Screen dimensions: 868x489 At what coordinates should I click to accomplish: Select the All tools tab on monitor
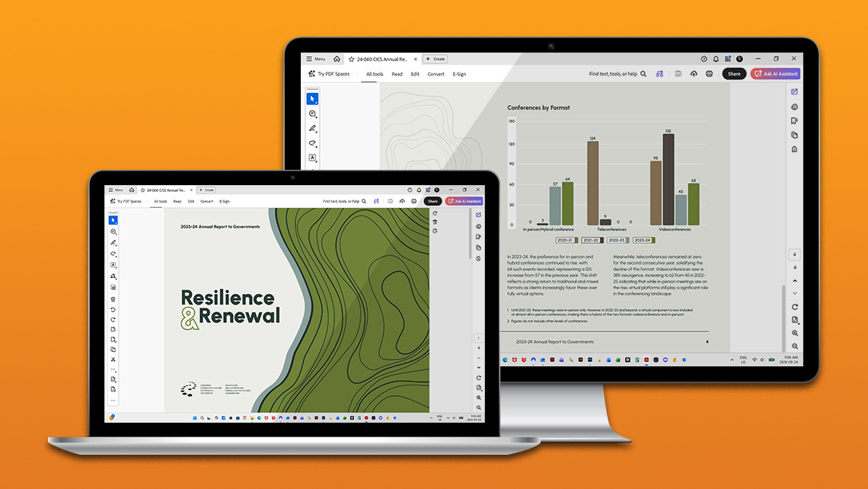374,74
